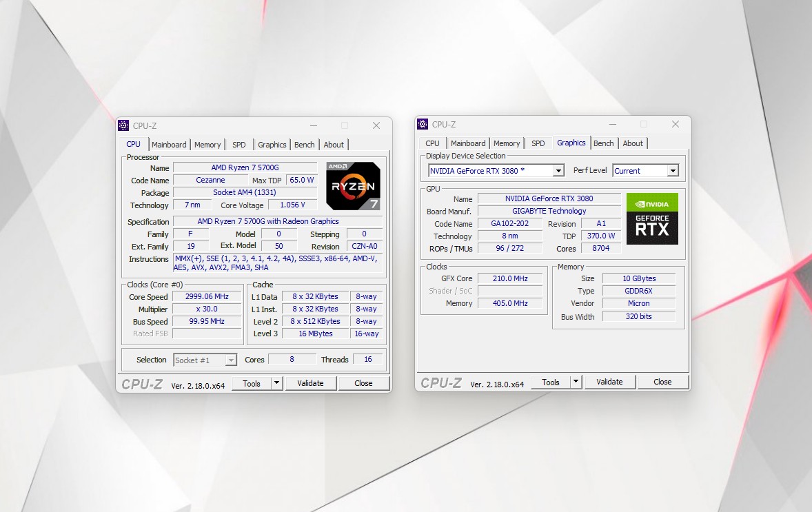812x512 pixels.
Task: Switch to CPU tab in right window
Action: pyautogui.click(x=432, y=143)
